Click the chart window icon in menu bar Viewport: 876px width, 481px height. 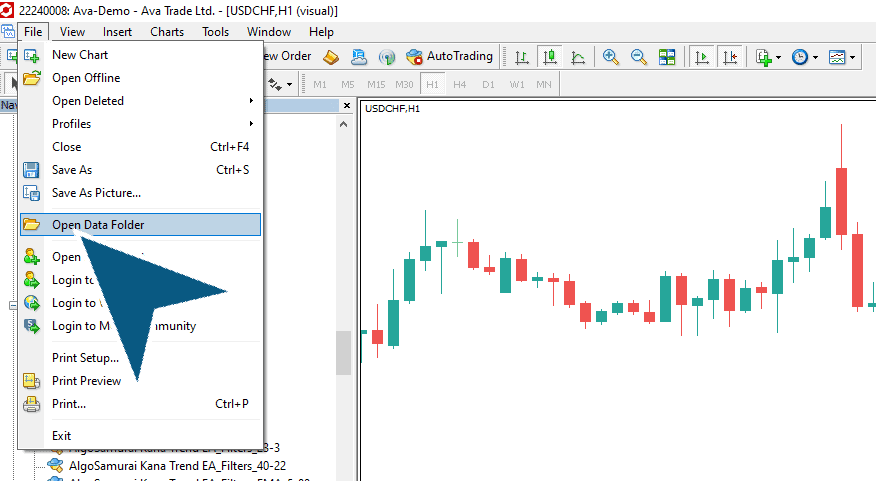pos(8,32)
